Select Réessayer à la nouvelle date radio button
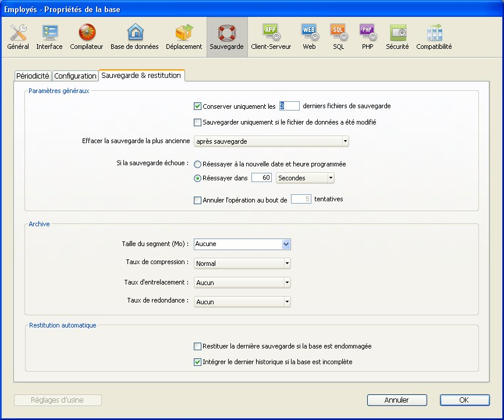The image size is (504, 420). pos(198,165)
